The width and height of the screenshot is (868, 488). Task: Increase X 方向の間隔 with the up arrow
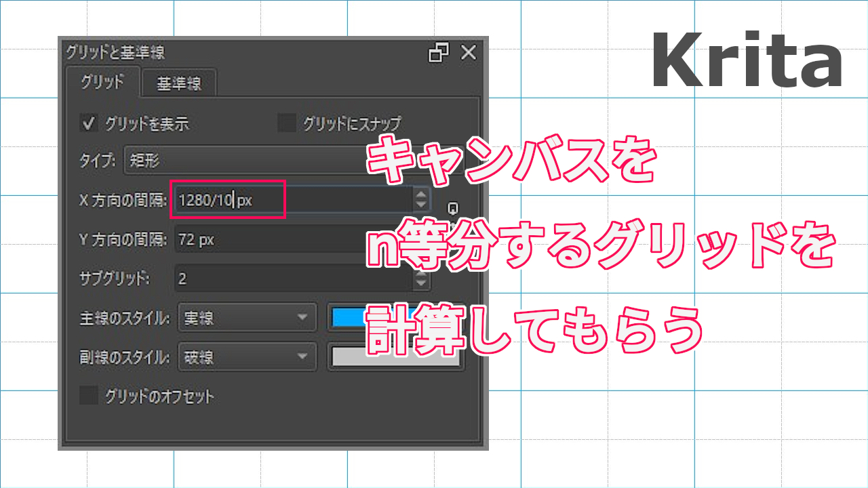click(x=422, y=195)
